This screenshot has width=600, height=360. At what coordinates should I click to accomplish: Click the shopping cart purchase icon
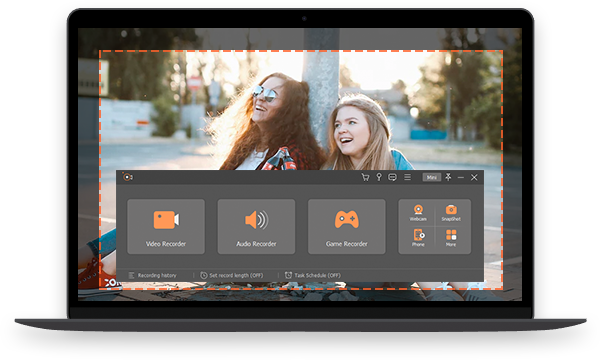point(365,177)
